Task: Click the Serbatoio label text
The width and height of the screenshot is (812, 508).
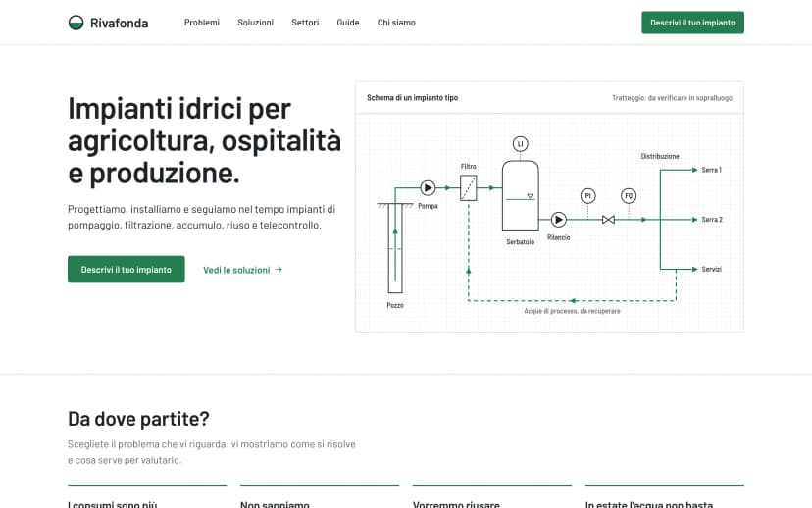Action: (521, 242)
